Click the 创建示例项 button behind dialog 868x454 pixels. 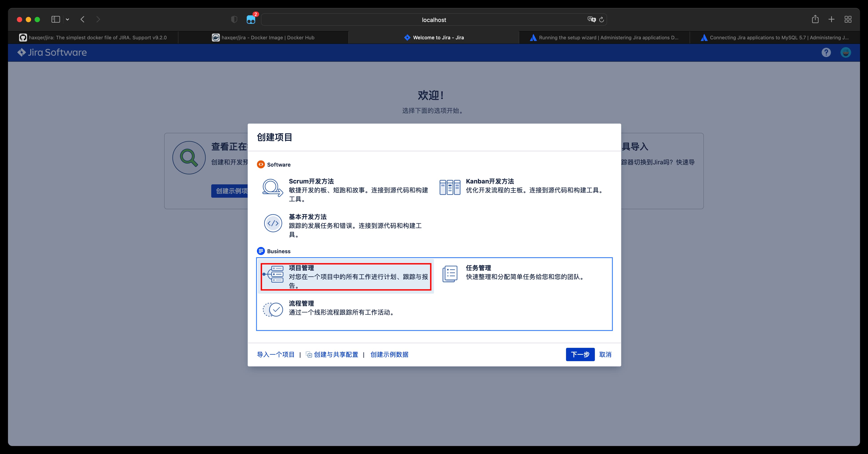[x=230, y=191]
